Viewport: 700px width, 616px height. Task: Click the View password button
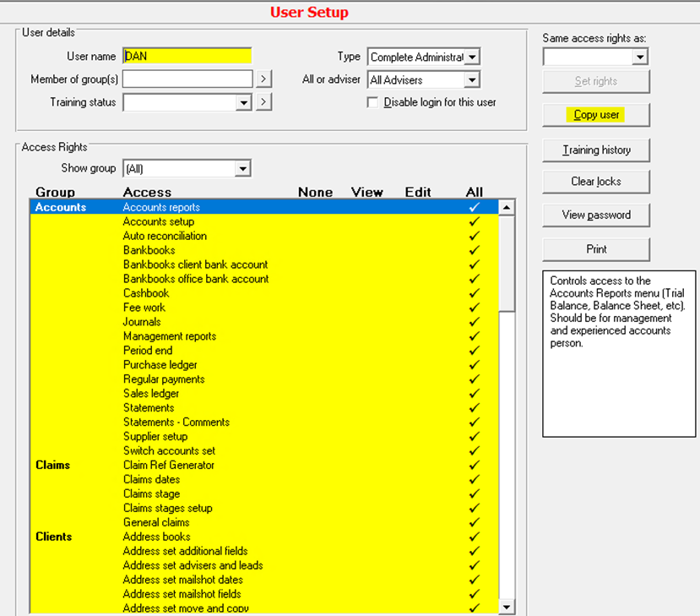point(596,215)
